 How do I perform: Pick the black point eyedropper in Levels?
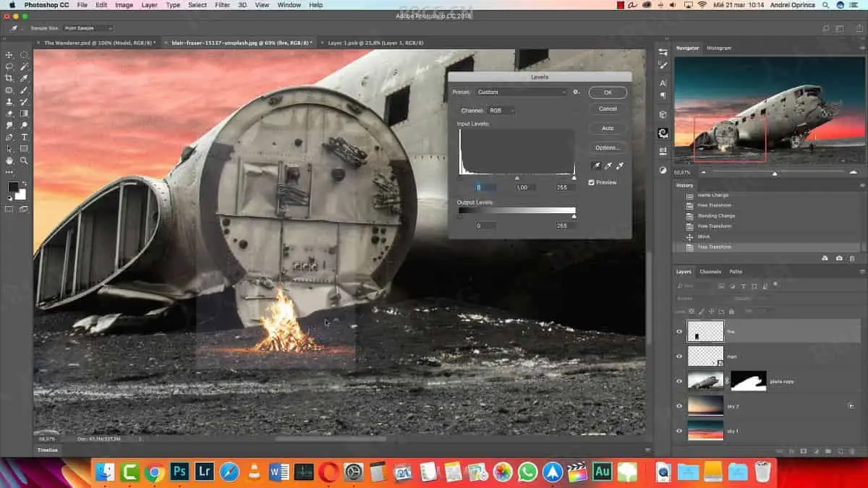(x=597, y=166)
